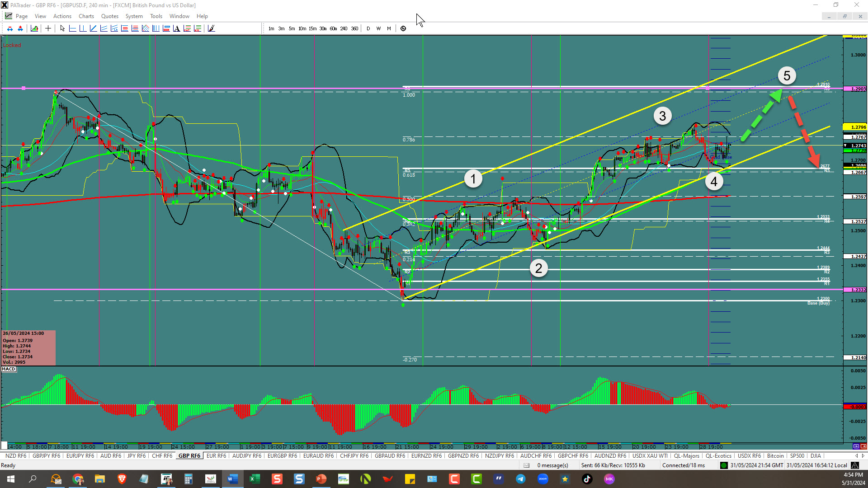Click the envelope messages icon in status bar

526,465
